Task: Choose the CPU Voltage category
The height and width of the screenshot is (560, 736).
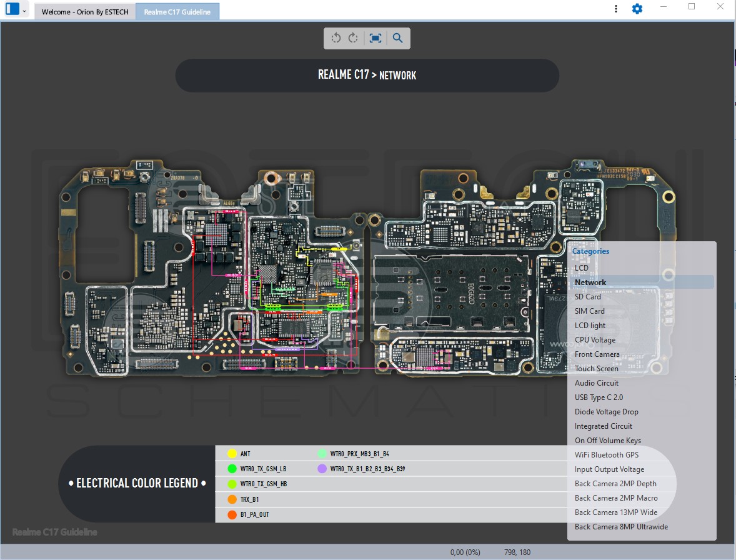Action: tap(595, 340)
